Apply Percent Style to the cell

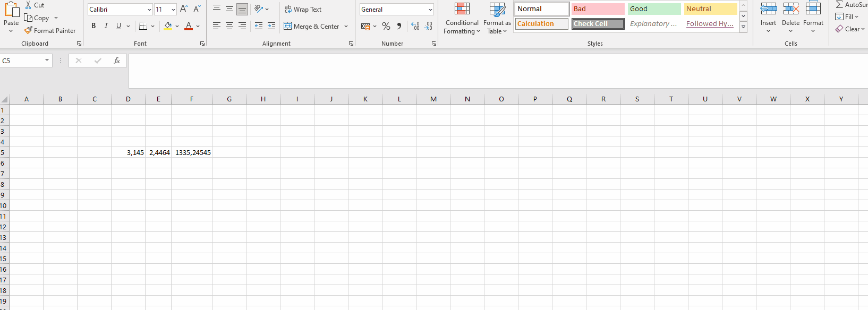pyautogui.click(x=386, y=26)
